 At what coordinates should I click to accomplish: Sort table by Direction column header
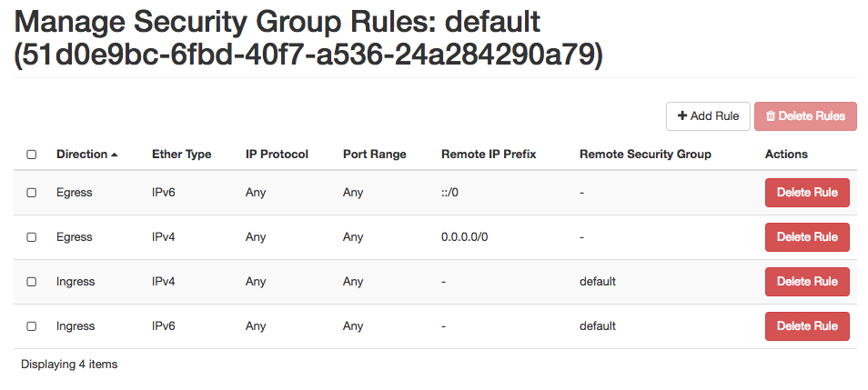82,155
